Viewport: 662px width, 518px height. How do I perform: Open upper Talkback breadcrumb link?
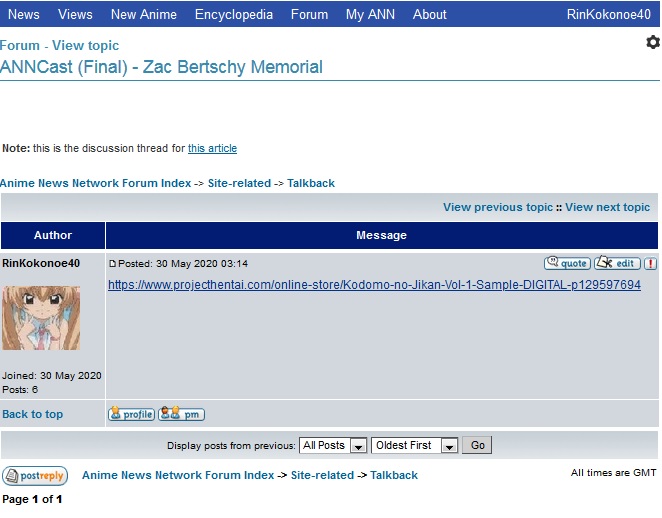(x=311, y=183)
